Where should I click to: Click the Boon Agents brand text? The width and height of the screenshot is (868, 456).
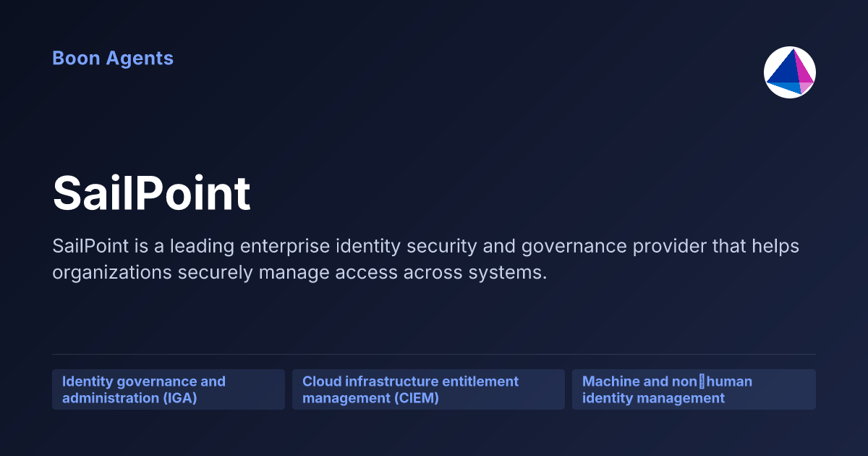pyautogui.click(x=113, y=58)
